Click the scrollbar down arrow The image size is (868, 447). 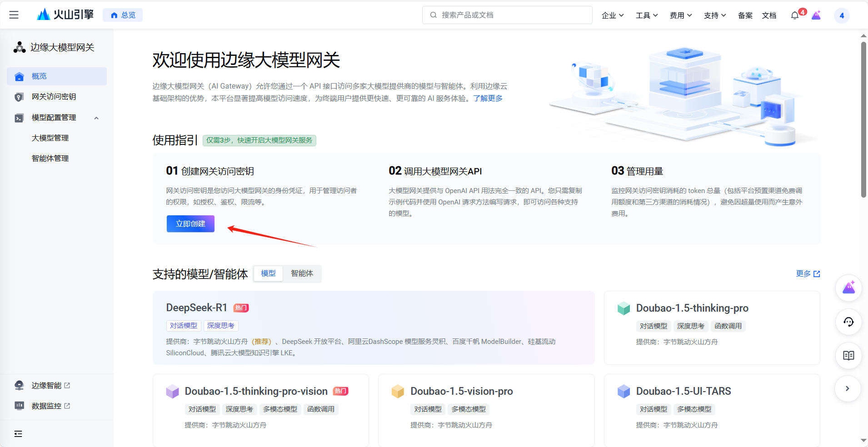coord(863,441)
